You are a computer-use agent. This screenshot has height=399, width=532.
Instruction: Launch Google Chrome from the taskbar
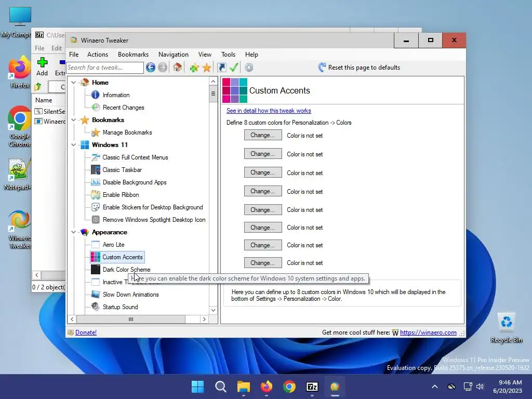tap(289, 387)
